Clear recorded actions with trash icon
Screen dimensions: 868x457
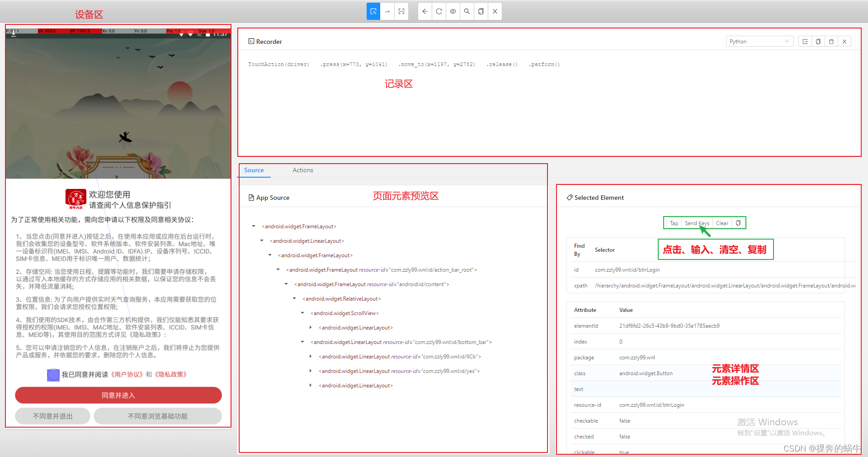[x=831, y=41]
